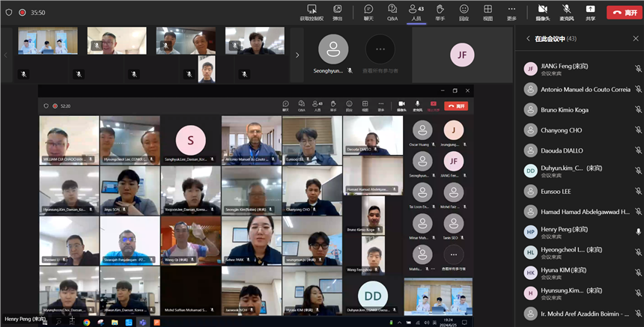Image resolution: width=644 pixels, height=327 pixels.
Task: Click HK avatar next to Hyuna KIM
Action: click(531, 273)
